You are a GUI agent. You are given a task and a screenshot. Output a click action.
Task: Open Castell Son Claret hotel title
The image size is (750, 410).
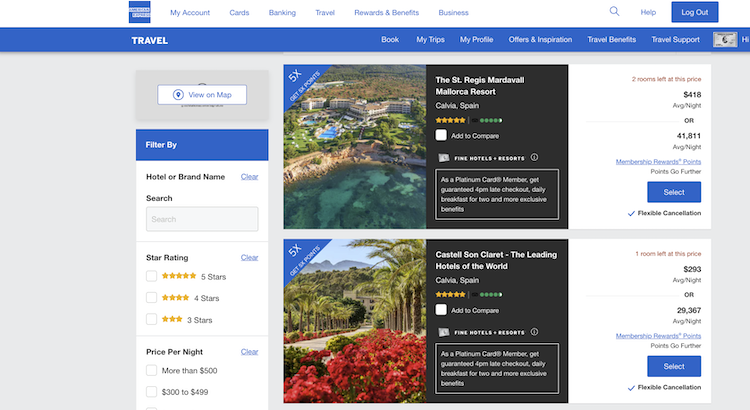pos(496,260)
